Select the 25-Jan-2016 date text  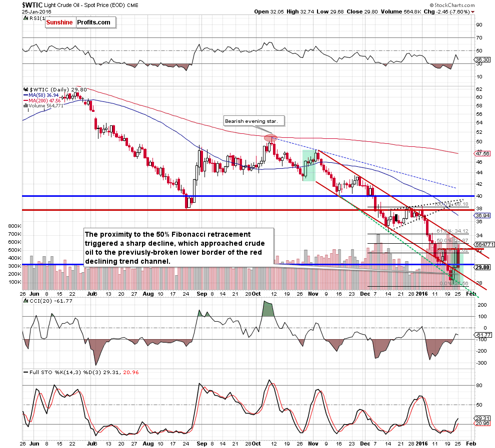(x=36, y=11)
